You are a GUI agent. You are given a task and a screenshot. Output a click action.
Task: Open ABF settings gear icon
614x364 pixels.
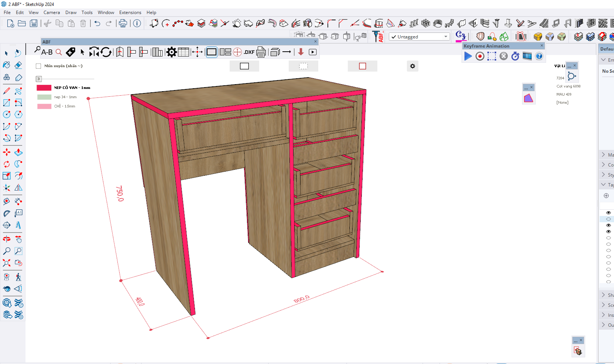tap(171, 52)
